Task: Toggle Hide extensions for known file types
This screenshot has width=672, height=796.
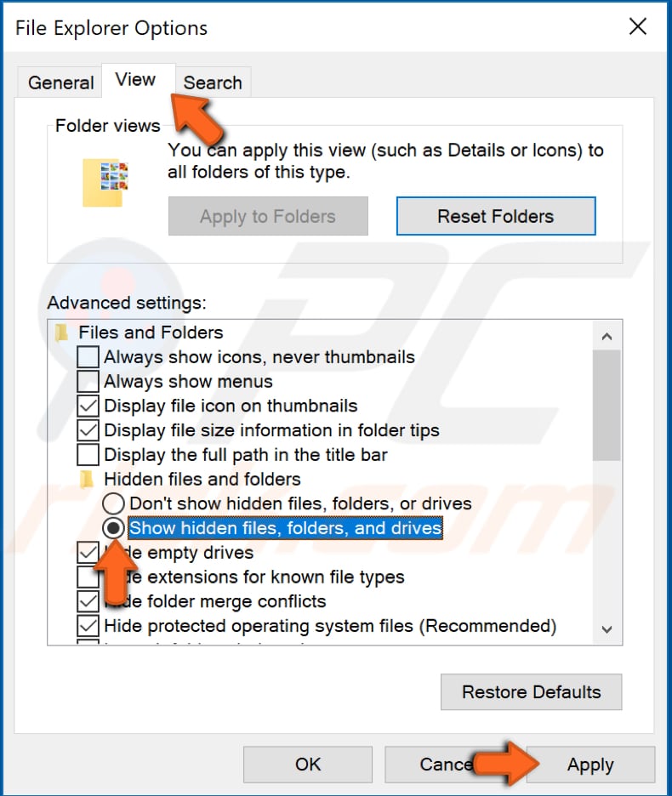Action: pos(88,577)
